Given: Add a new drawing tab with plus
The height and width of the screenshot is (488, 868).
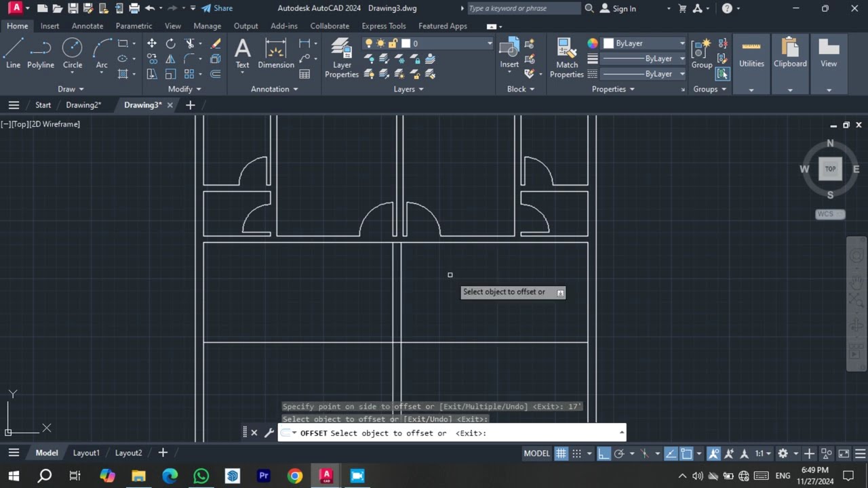Looking at the screenshot, I should (x=191, y=105).
